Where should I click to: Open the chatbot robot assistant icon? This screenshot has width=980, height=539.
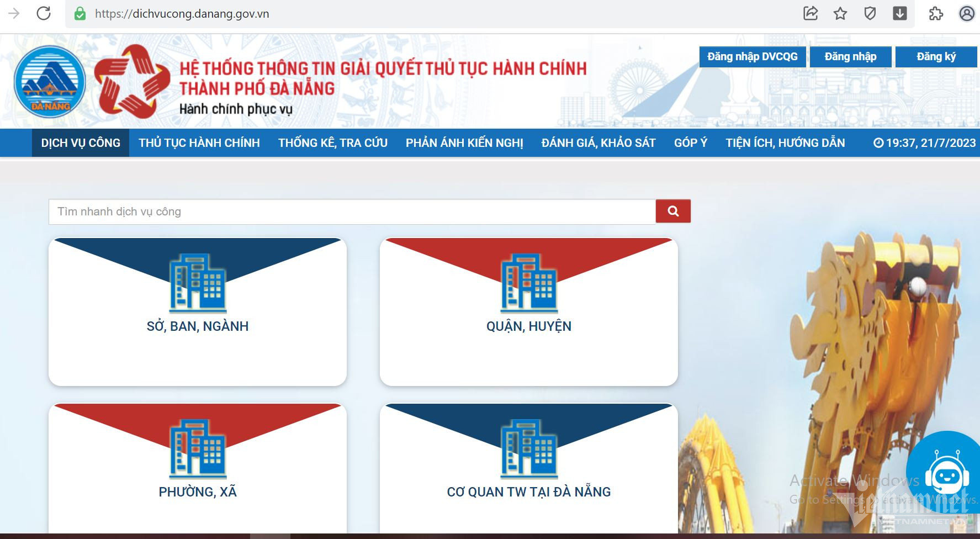tap(946, 473)
